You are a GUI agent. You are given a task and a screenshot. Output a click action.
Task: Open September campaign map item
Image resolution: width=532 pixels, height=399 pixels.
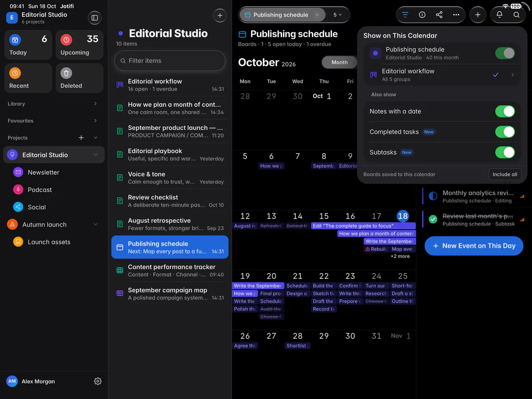[169, 293]
